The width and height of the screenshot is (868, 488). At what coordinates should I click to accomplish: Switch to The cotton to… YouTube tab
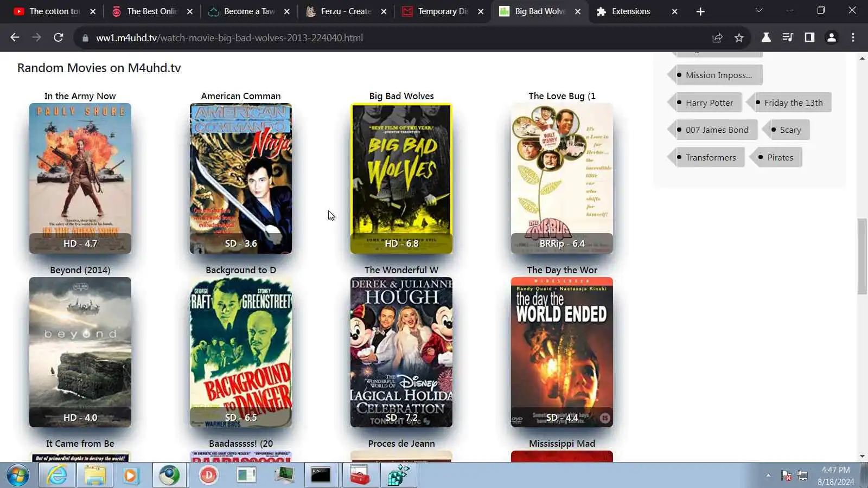click(54, 11)
